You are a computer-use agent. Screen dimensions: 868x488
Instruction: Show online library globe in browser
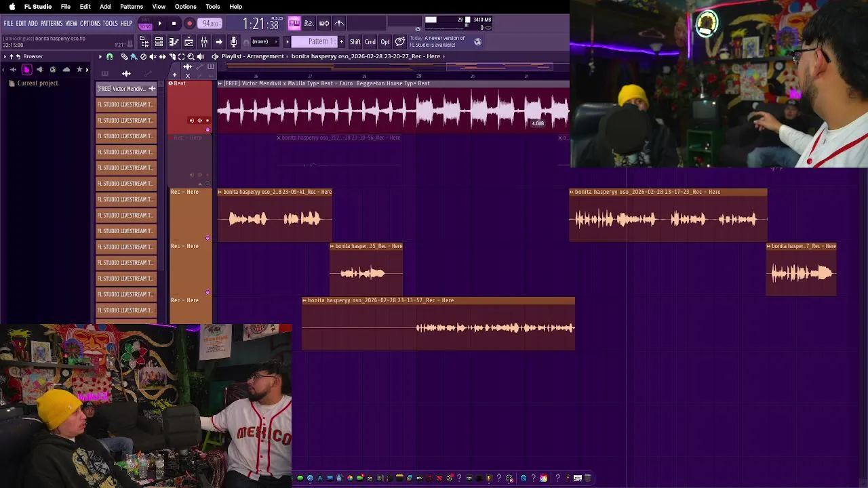[53, 69]
